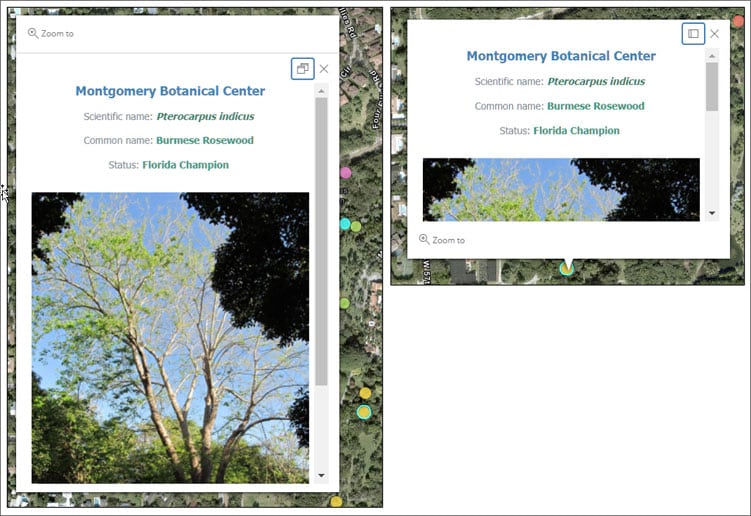Click scroll up arrow in right popup
The width and height of the screenshot is (751, 516).
click(712, 56)
